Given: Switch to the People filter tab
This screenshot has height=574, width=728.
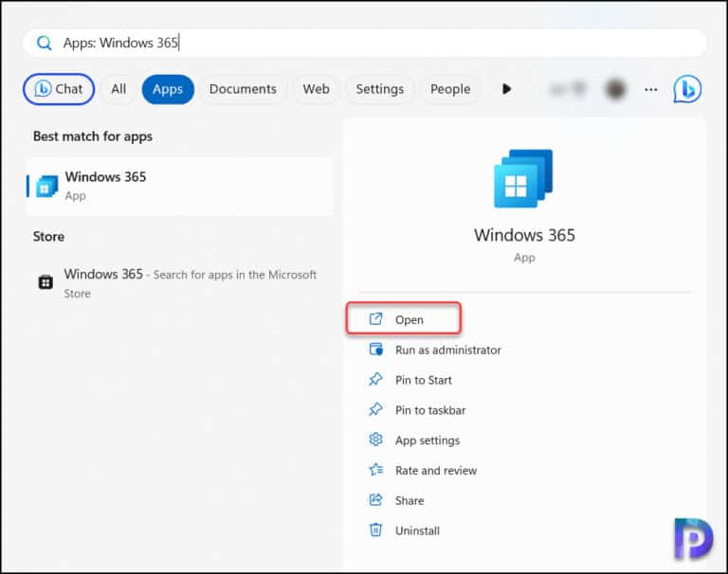Looking at the screenshot, I should 450,89.
